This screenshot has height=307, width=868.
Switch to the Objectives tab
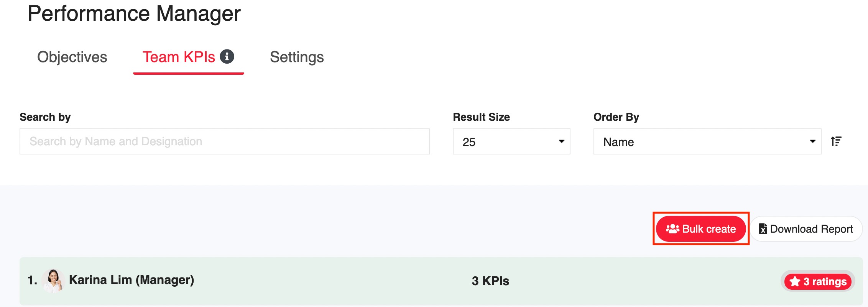click(72, 57)
